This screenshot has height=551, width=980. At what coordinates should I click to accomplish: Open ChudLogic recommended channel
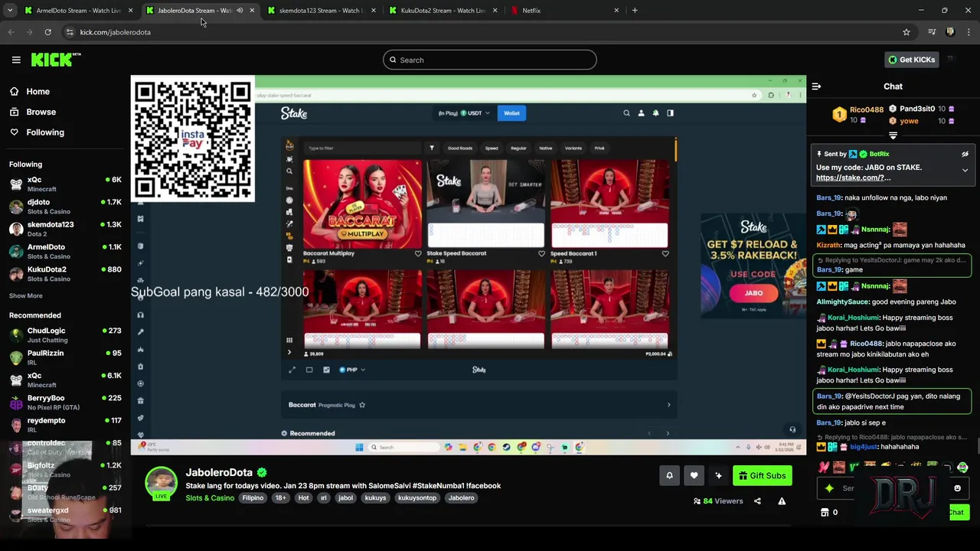tap(65, 335)
